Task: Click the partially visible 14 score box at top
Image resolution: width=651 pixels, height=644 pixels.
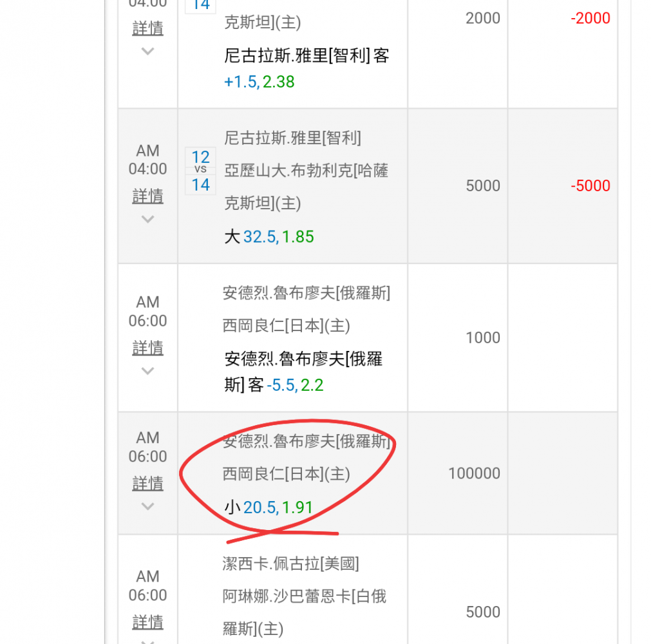Action: [x=200, y=5]
